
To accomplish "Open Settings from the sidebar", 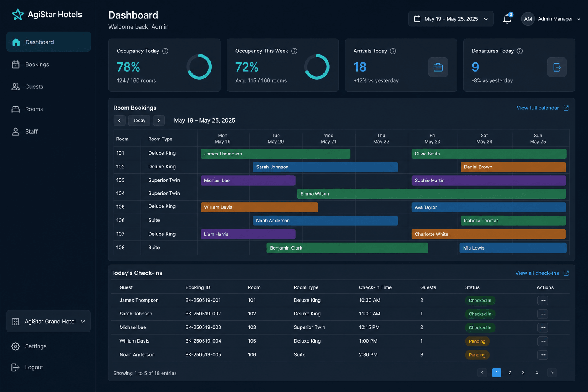I will point(29,346).
